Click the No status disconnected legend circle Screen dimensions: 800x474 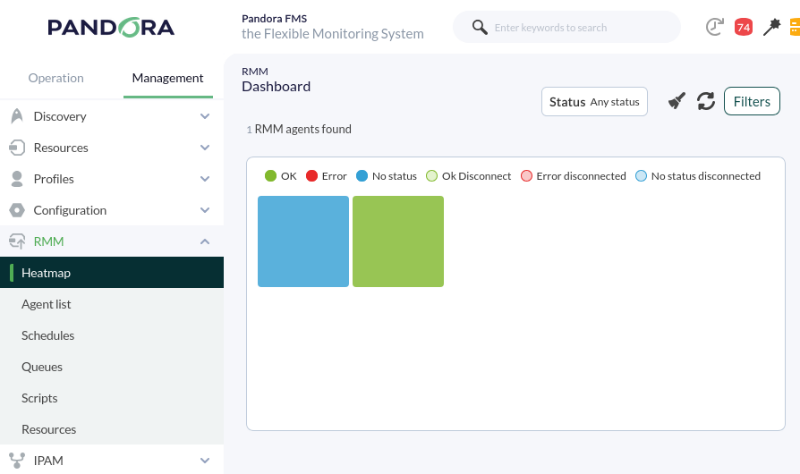(641, 176)
